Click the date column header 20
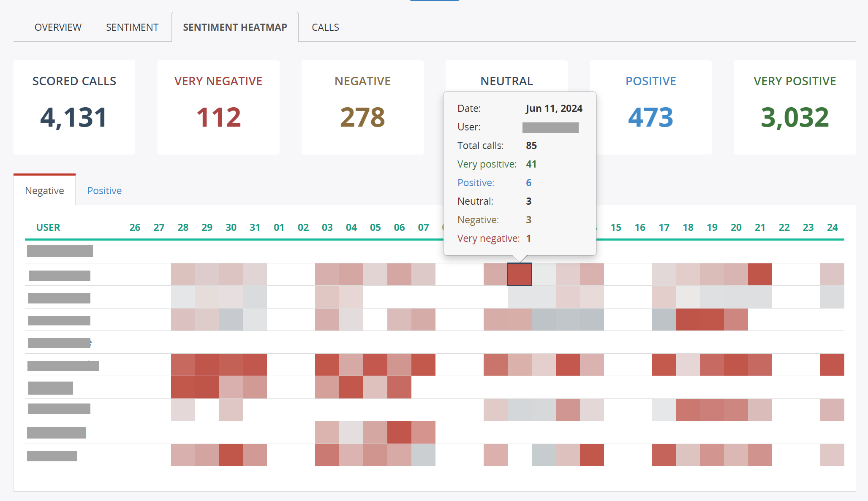This screenshot has width=868, height=501. point(736,227)
